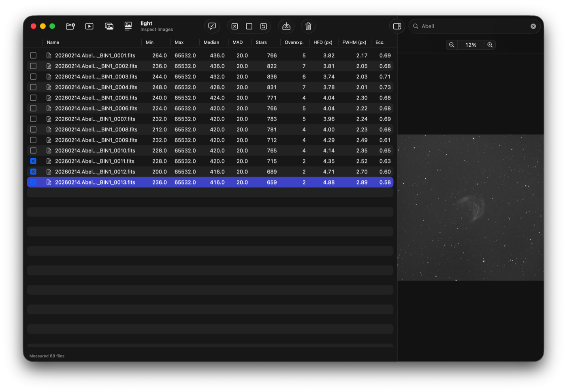567x392 pixels.
Task: Click the tray download arrow icon
Action: 286,26
